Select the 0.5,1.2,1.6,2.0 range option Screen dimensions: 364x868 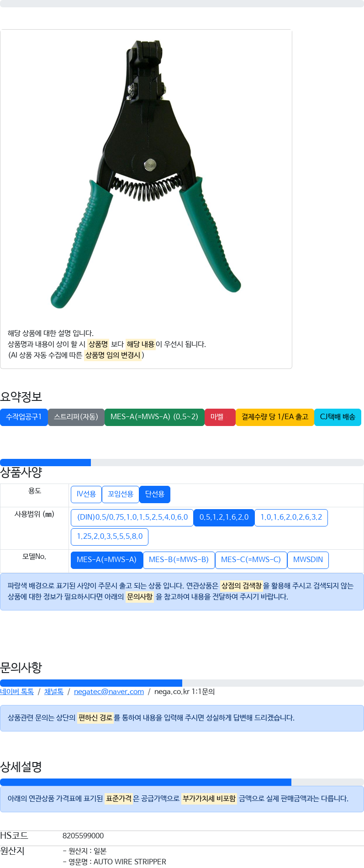pyautogui.click(x=224, y=517)
